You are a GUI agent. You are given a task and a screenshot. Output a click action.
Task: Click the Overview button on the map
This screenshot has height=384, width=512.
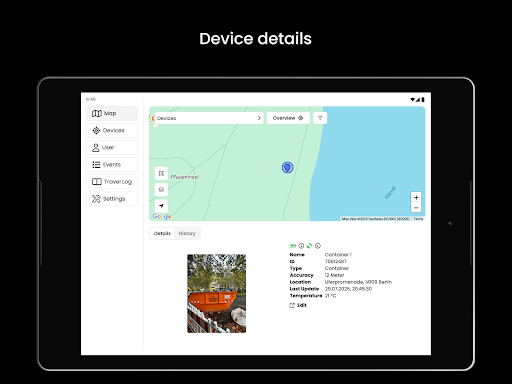point(288,118)
